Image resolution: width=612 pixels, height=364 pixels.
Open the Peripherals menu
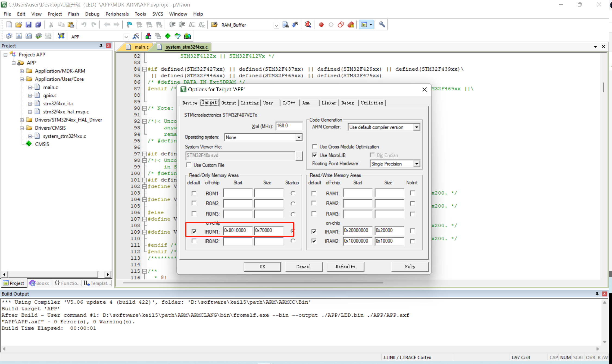coord(117,14)
